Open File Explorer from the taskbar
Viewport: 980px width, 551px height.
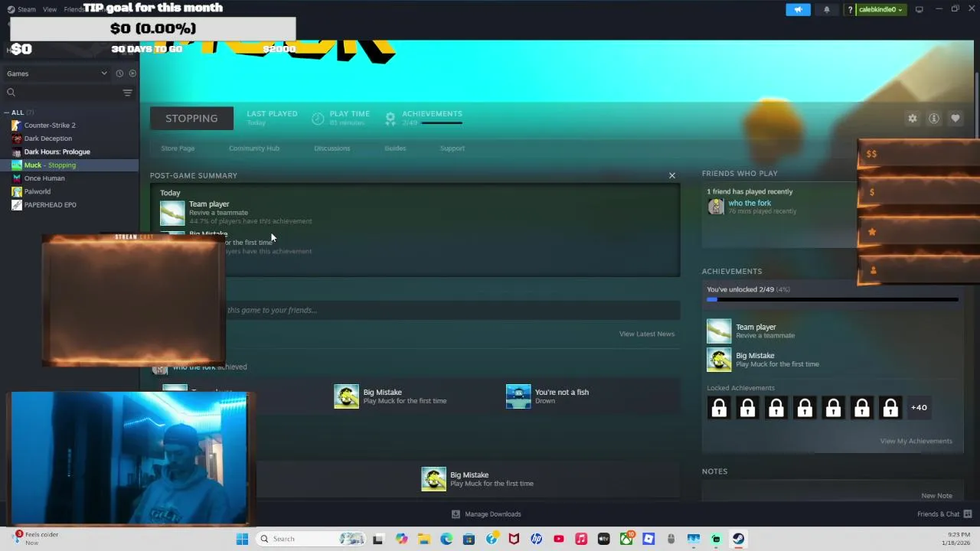(x=424, y=539)
